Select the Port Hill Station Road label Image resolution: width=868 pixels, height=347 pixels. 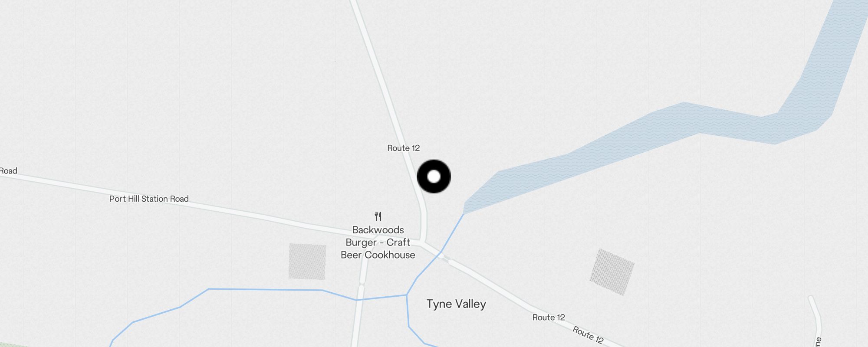coord(149,199)
